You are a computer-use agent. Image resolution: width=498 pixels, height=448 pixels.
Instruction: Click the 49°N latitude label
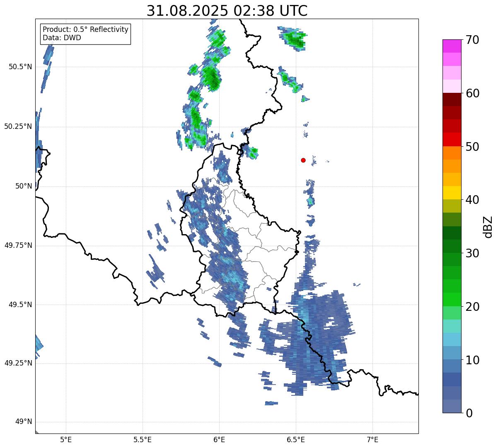[x=24, y=422]
